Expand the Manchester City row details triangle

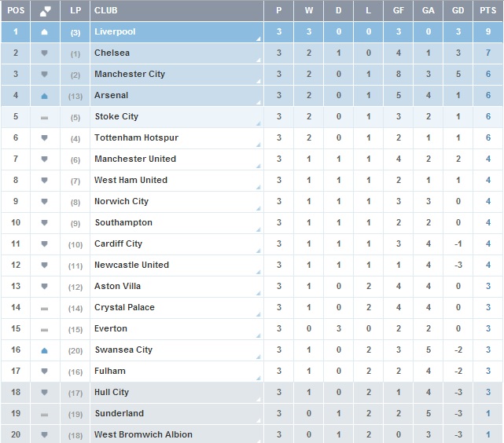pos(259,81)
